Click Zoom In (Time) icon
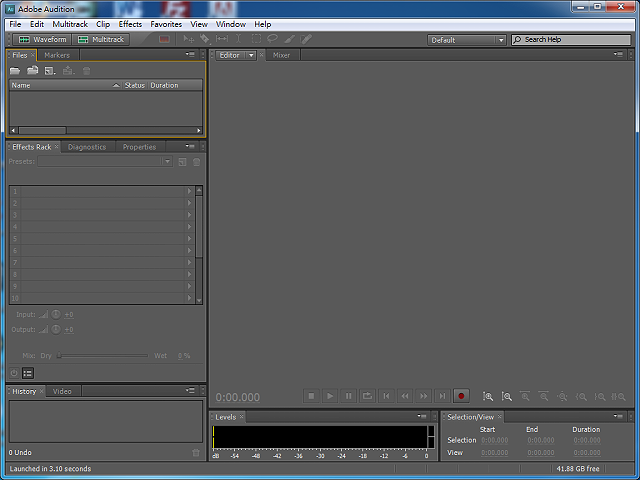This screenshot has height=480, width=640. pos(525,396)
